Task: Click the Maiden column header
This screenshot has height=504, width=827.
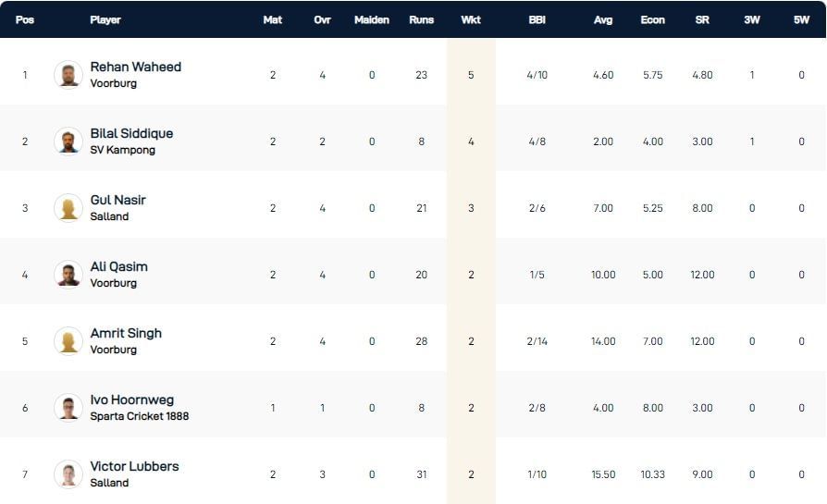Action: coord(372,19)
